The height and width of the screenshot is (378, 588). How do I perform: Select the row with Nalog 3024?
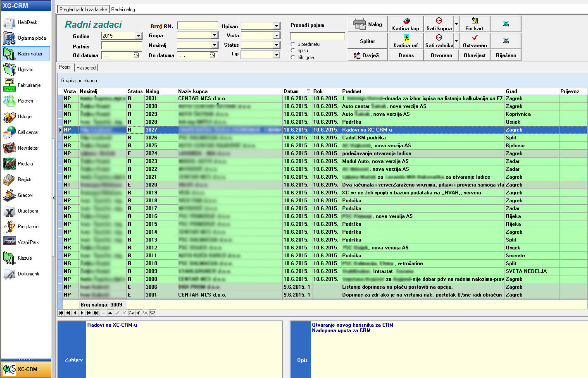point(322,153)
